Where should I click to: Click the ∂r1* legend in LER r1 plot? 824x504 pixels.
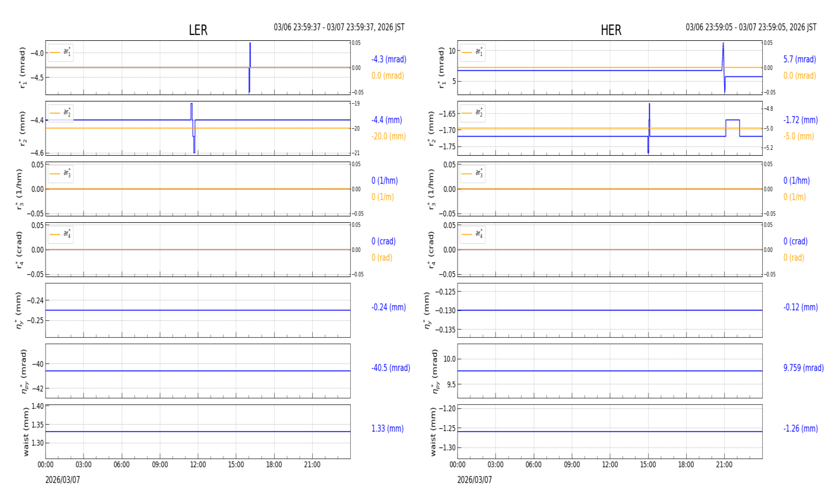pos(61,52)
